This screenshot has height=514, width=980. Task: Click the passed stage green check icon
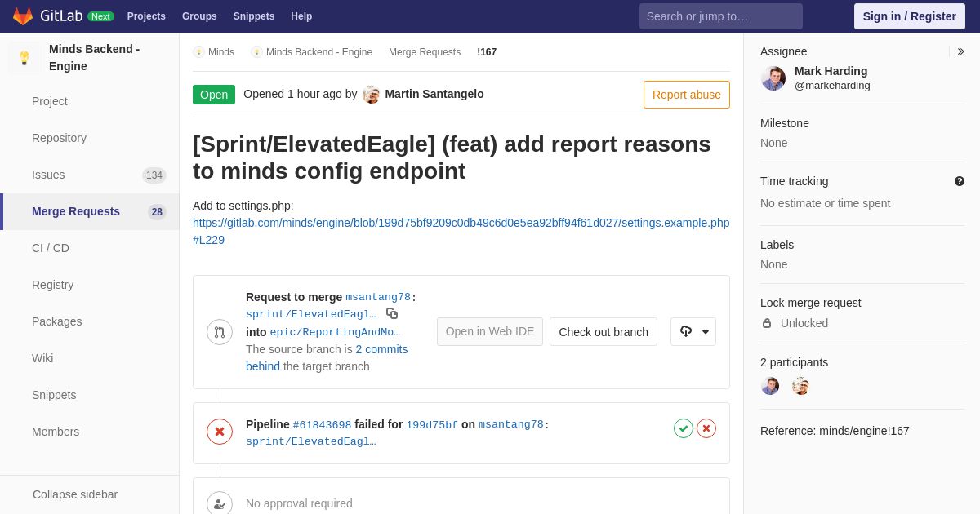click(684, 428)
